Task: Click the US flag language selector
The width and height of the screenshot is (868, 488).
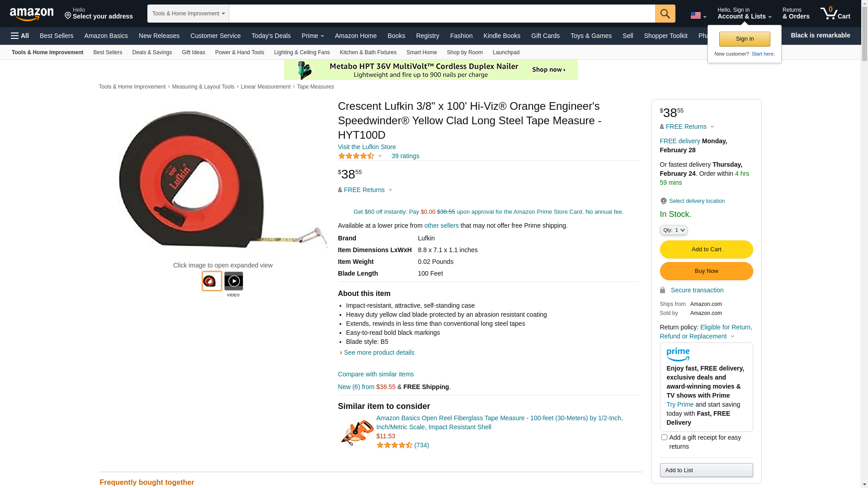Action: pyautogui.click(x=698, y=15)
